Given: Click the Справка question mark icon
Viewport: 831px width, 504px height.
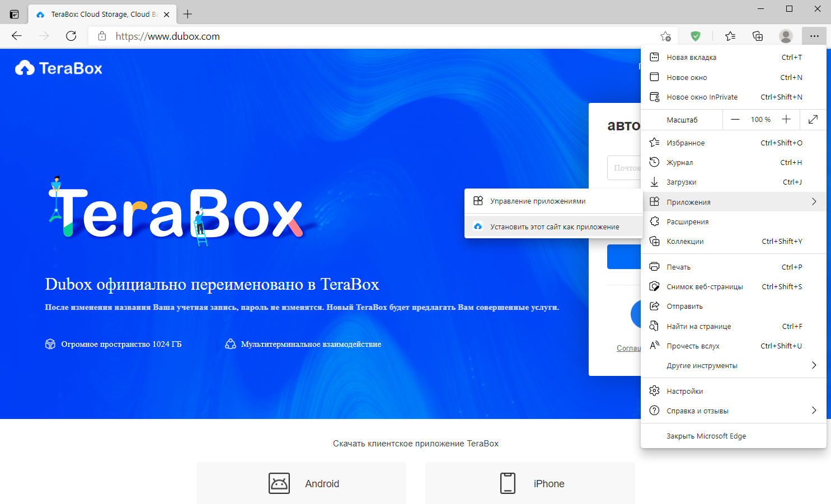Looking at the screenshot, I should 654,411.
